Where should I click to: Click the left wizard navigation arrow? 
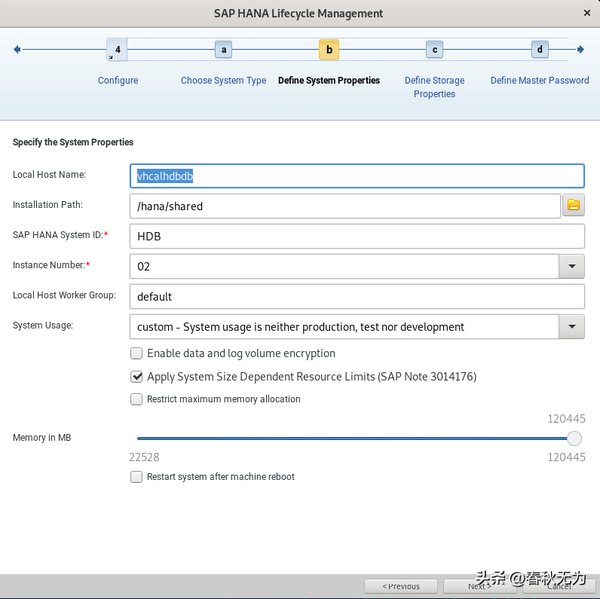(x=17, y=49)
